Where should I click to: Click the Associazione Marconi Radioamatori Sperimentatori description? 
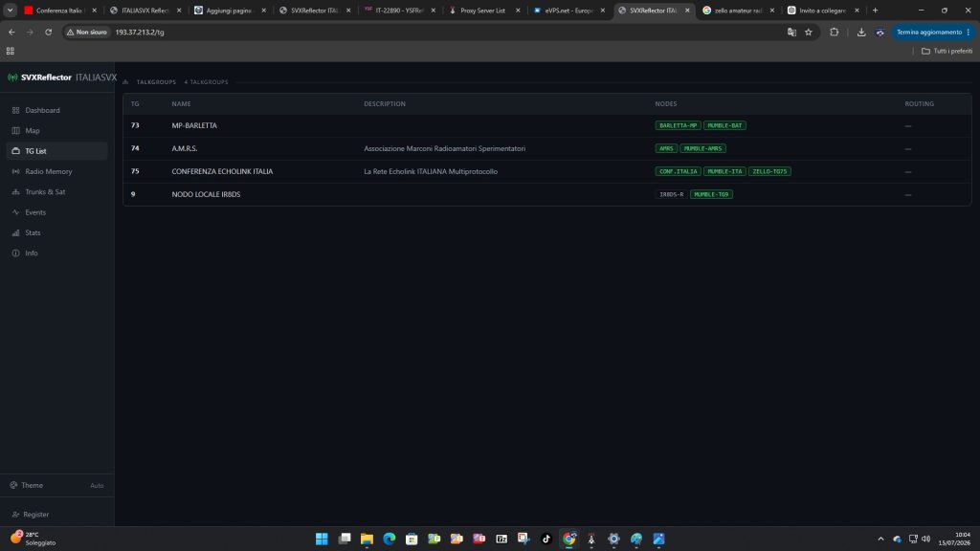444,148
